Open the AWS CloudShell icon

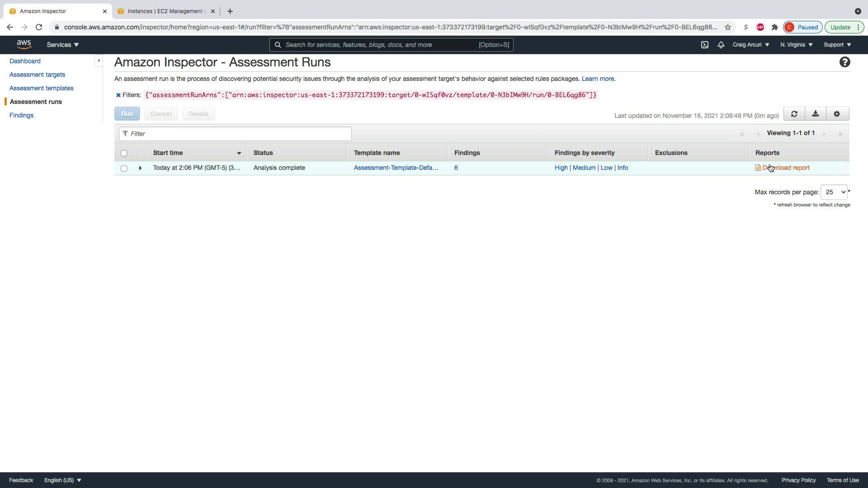point(705,45)
